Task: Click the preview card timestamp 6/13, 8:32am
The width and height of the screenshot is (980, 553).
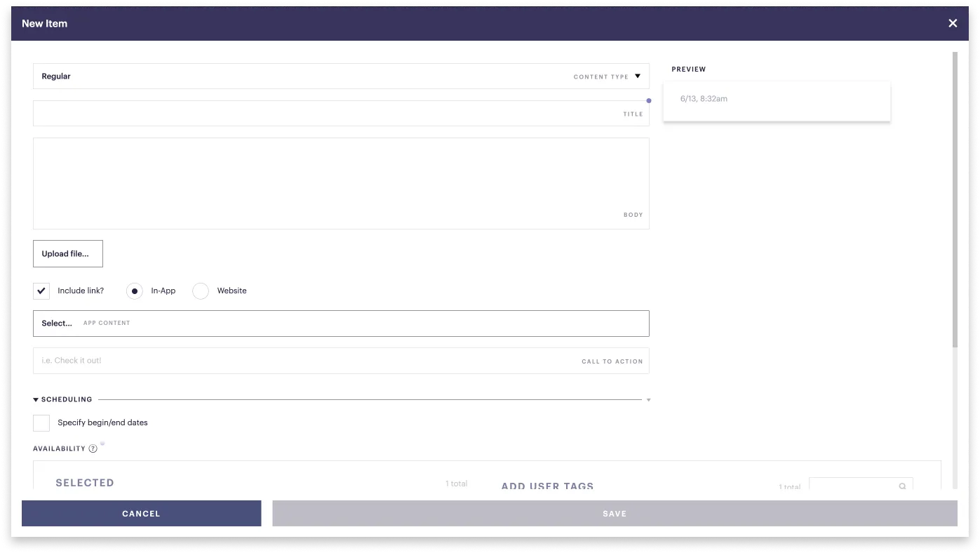Action: click(x=704, y=99)
